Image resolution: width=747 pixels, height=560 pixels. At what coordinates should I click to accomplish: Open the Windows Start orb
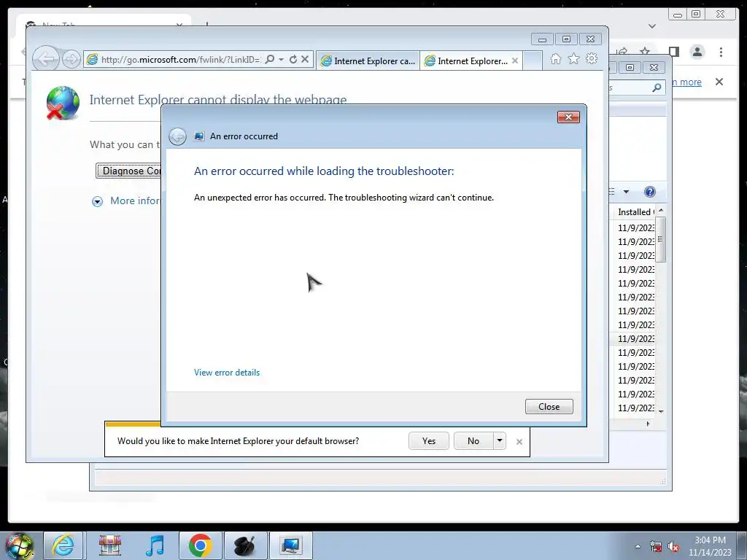(x=19, y=545)
